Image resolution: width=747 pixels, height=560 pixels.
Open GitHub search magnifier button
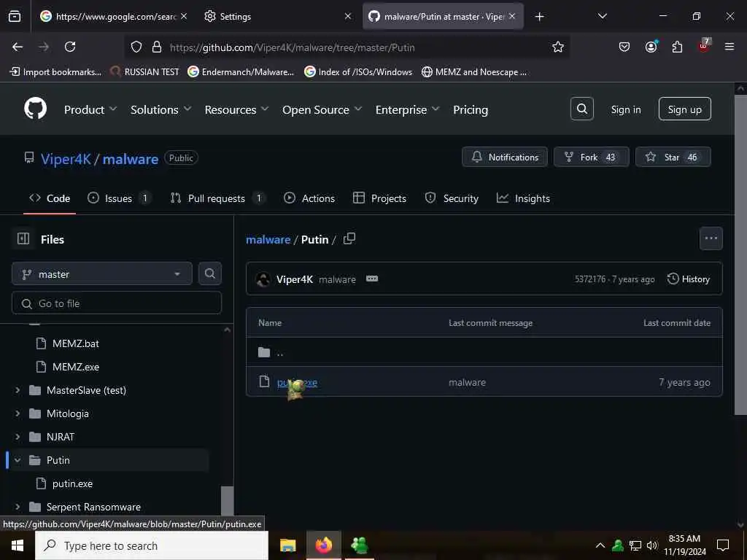(581, 109)
